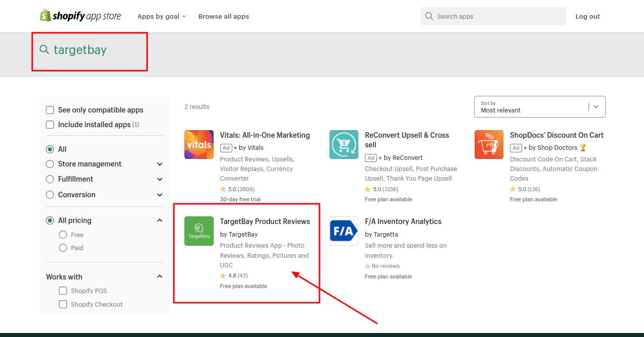Screen dimensions: 644x337
Task: Click by Targetta developer text
Action: [x=381, y=234]
